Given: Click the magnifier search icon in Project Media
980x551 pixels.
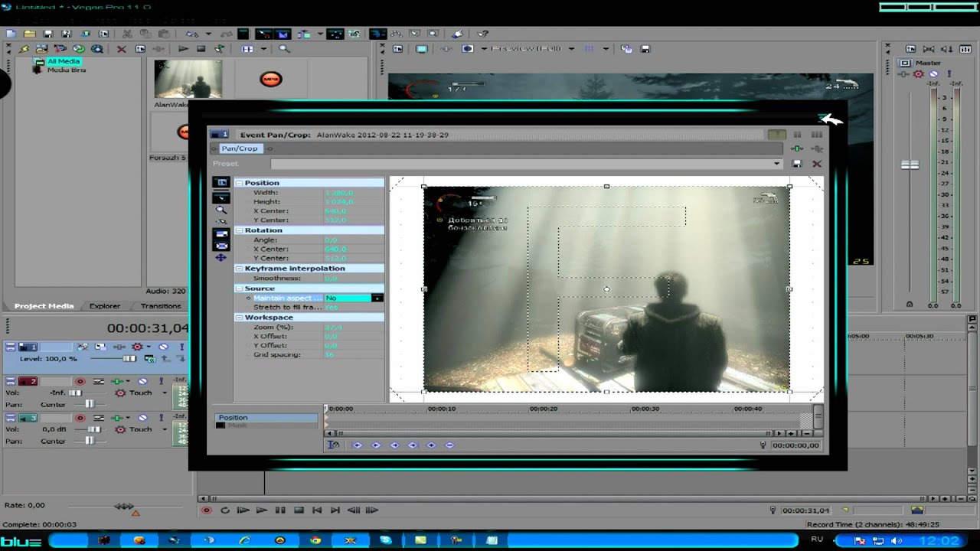Looking at the screenshot, I should (x=284, y=49).
